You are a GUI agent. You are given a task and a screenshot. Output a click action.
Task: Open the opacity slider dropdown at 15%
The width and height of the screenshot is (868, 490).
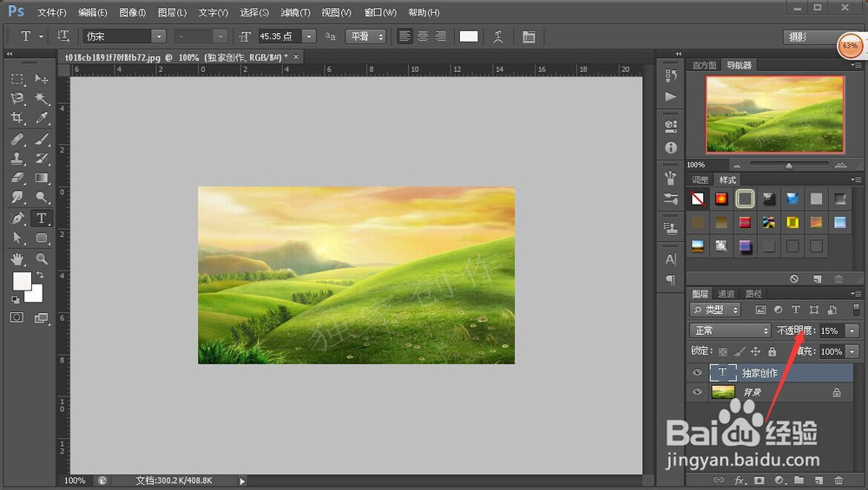tap(852, 330)
